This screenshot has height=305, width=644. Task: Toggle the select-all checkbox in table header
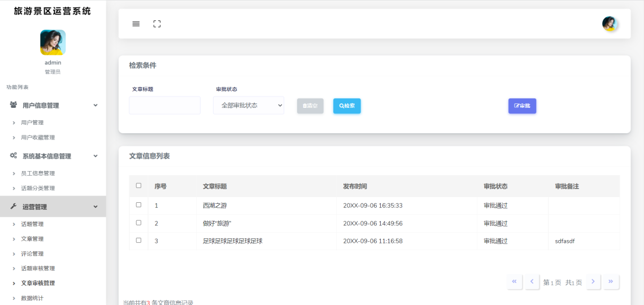pos(138,186)
